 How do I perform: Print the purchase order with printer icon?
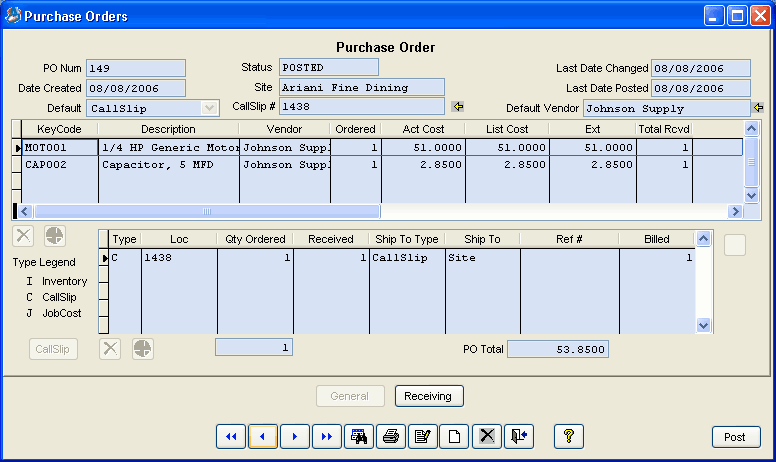(391, 436)
